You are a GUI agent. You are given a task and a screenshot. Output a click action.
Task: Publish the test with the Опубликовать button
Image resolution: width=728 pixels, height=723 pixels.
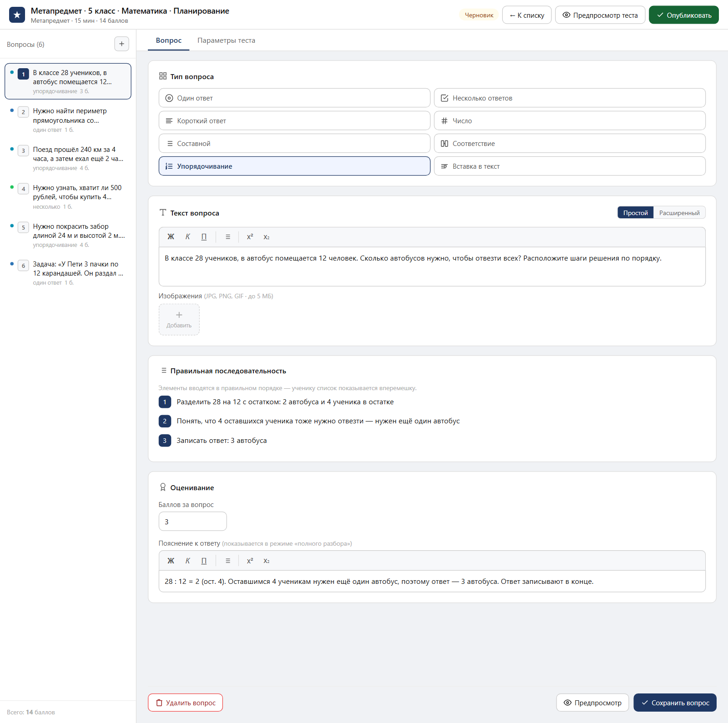tap(684, 15)
